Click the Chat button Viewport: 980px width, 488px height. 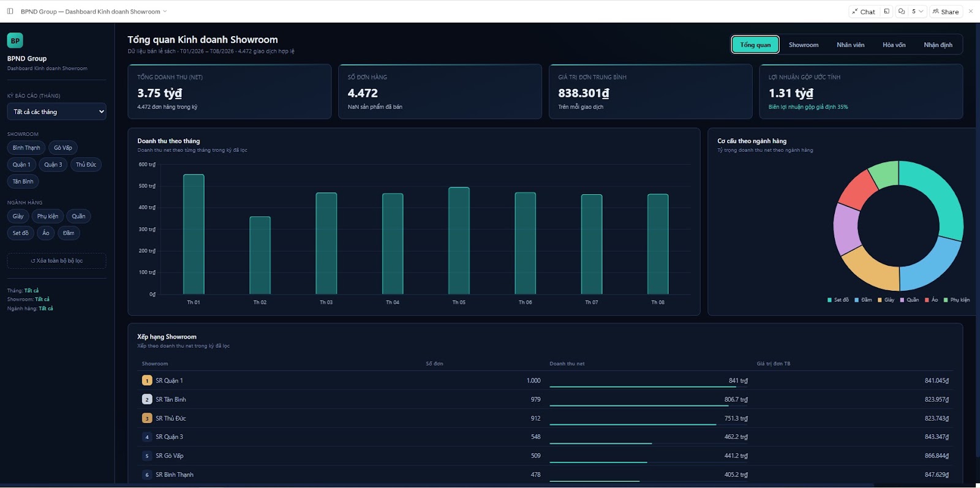click(864, 12)
